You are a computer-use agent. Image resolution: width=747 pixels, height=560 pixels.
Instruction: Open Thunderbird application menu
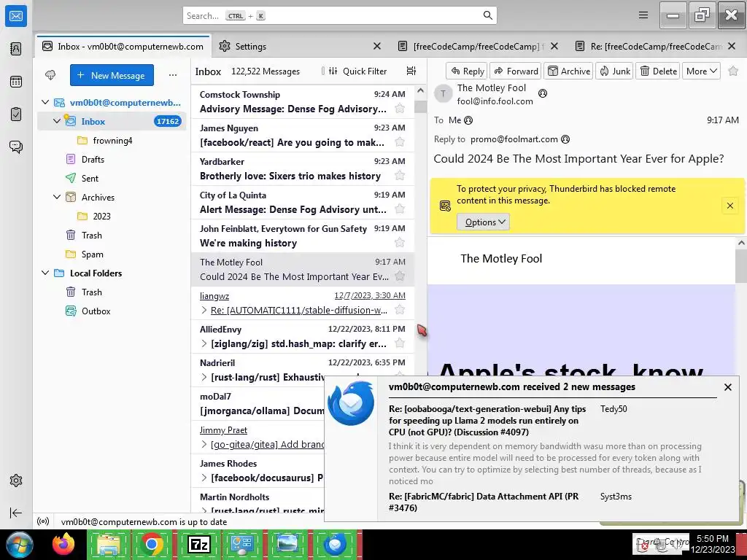(x=643, y=15)
